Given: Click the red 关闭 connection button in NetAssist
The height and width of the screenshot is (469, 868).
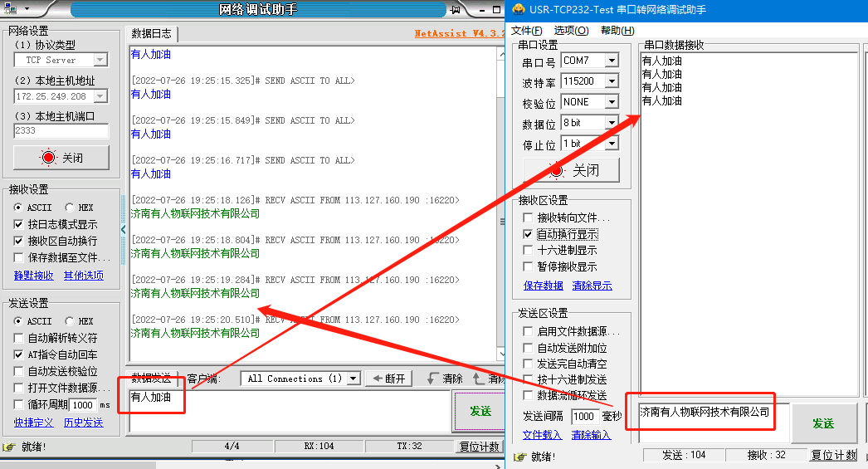Looking at the screenshot, I should 61,158.
